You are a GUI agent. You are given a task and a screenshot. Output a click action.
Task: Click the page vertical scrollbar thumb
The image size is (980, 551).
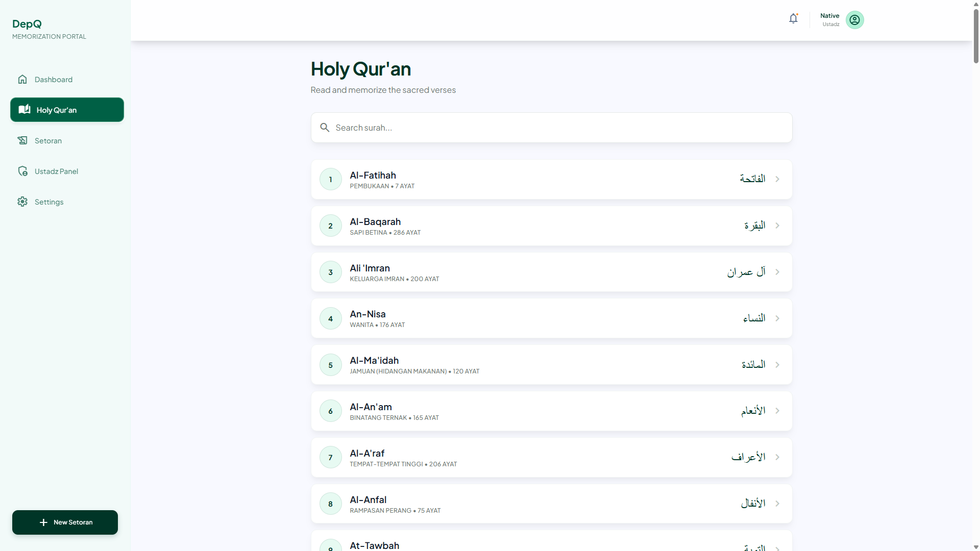click(976, 36)
